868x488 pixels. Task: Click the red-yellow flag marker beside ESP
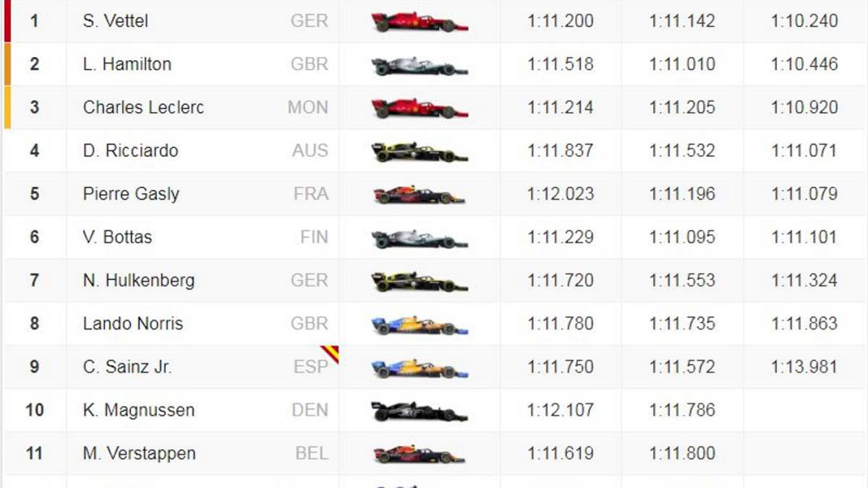330,354
